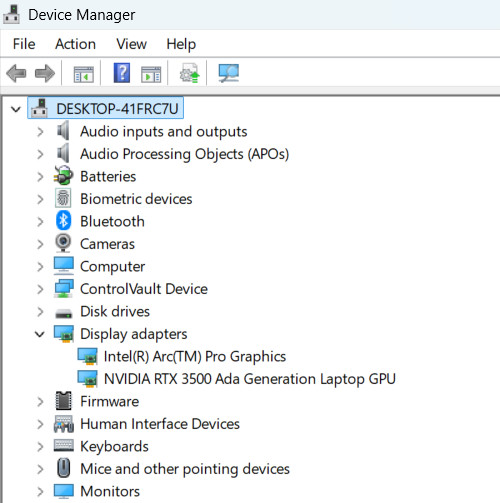Viewport: 500px width, 503px height.
Task: Click the Bluetooth category icon
Action: [x=63, y=221]
